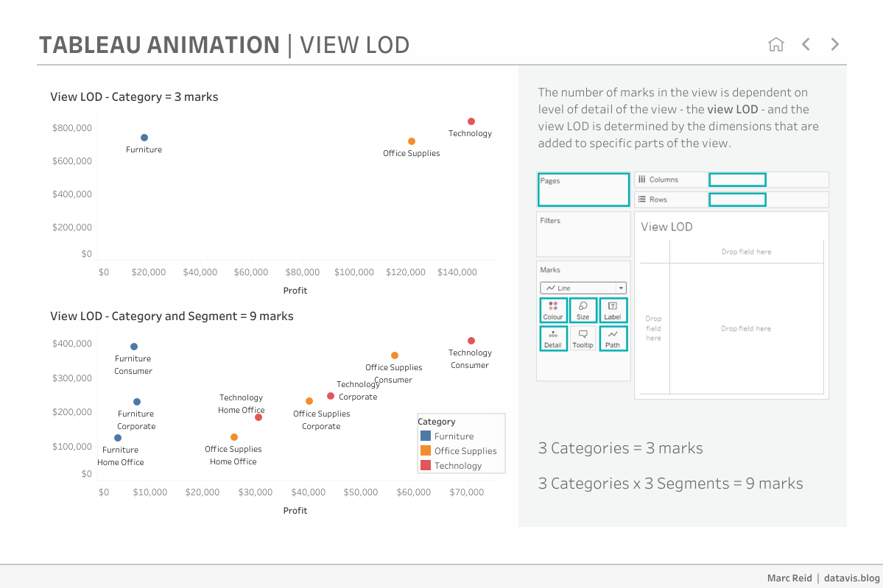Navigate to next page arrow
The height and width of the screenshot is (588, 883).
834,44
